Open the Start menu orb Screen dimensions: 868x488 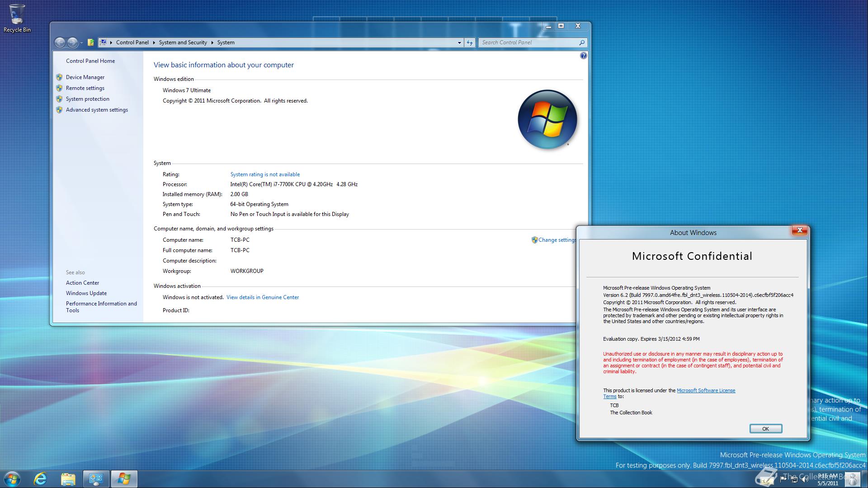tap(12, 479)
